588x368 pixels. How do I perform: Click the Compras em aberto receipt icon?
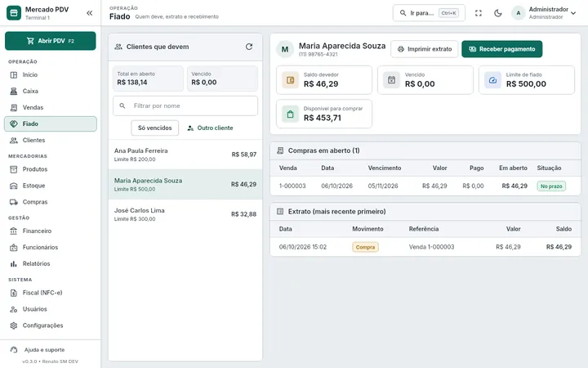pos(280,150)
